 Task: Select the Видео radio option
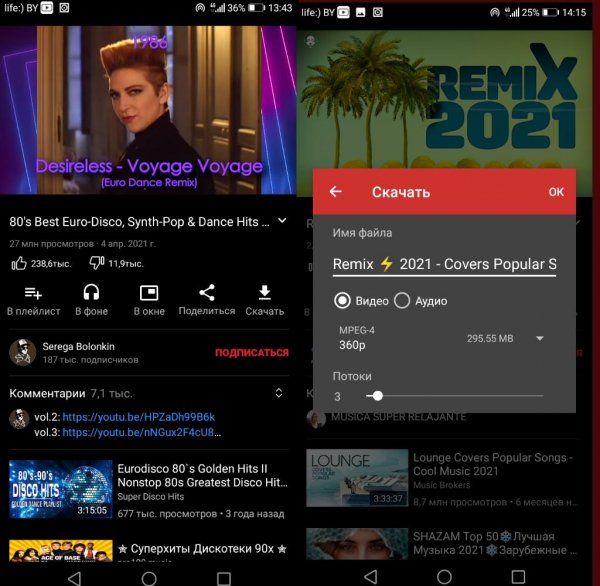[x=342, y=301]
